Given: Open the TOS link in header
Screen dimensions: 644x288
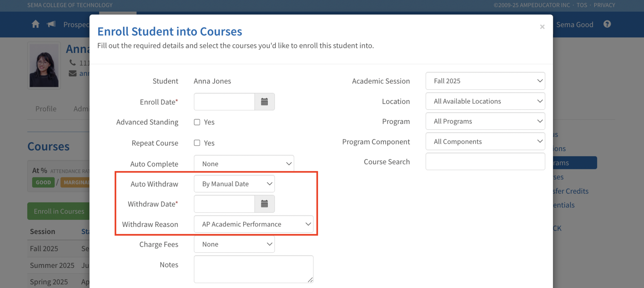Looking at the screenshot, I should (582, 5).
